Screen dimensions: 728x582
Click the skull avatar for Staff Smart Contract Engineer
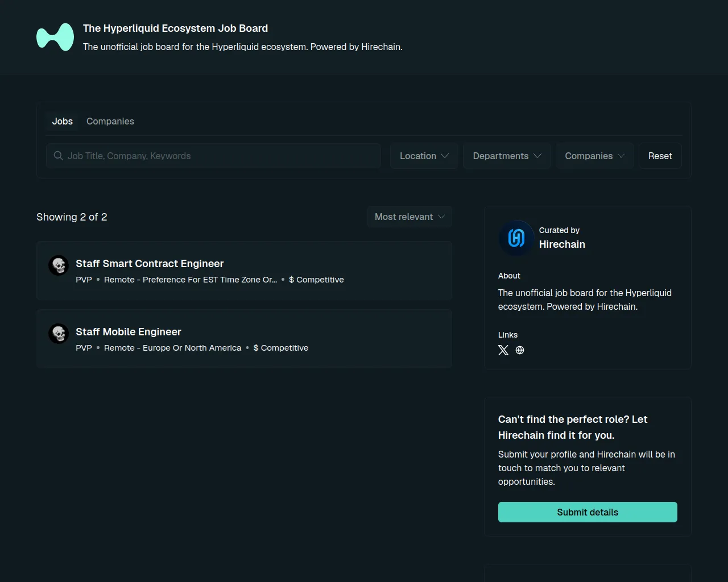coord(59,265)
